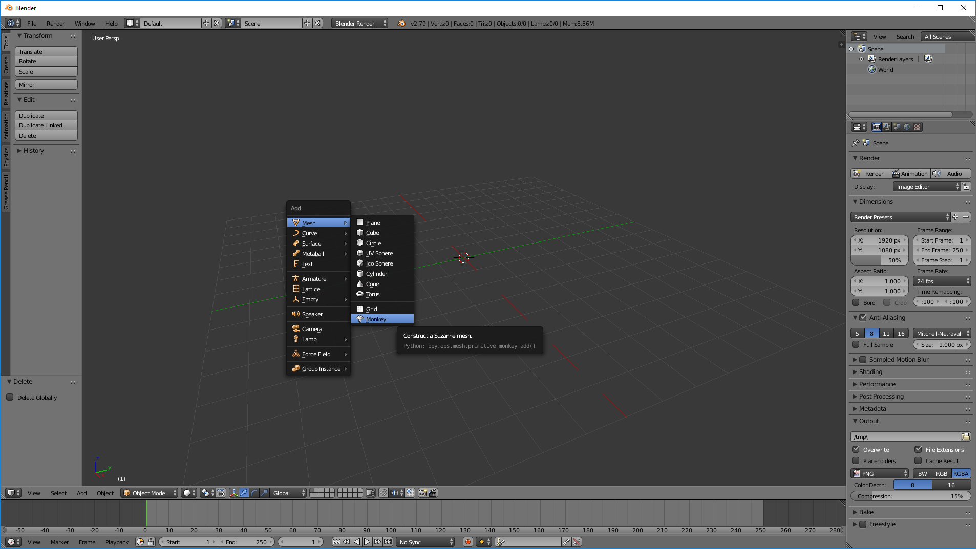Image resolution: width=980 pixels, height=549 pixels.
Task: Open the Texture properties tab icon
Action: point(917,127)
